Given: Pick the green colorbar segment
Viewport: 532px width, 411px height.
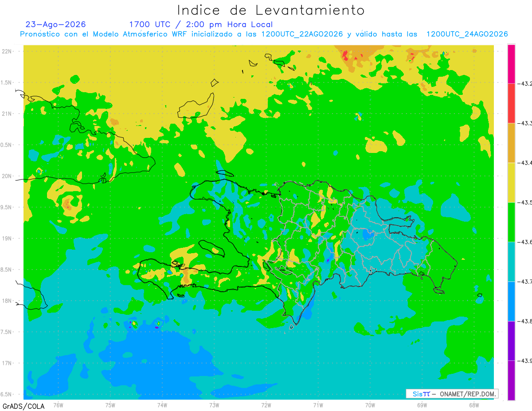Looking at the screenshot, I should coord(511,222).
